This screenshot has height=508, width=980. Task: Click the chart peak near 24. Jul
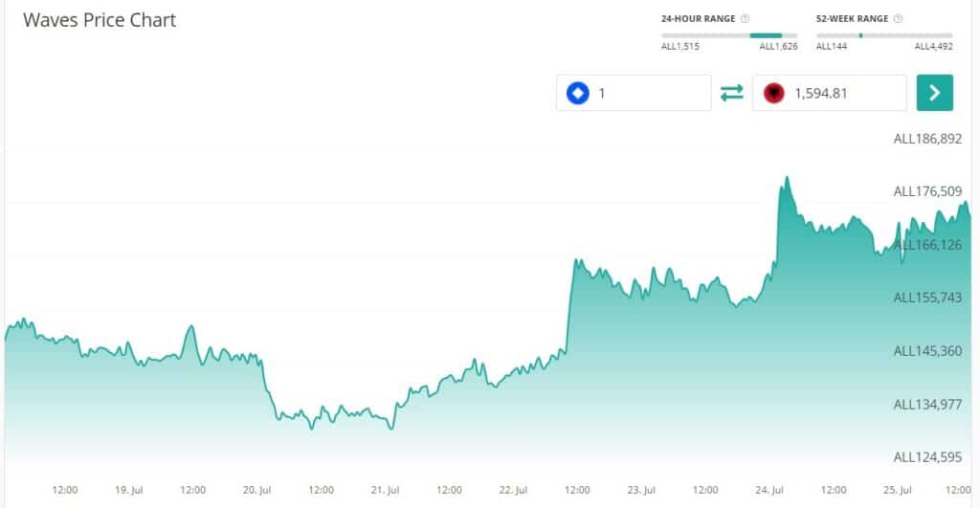pos(787,179)
